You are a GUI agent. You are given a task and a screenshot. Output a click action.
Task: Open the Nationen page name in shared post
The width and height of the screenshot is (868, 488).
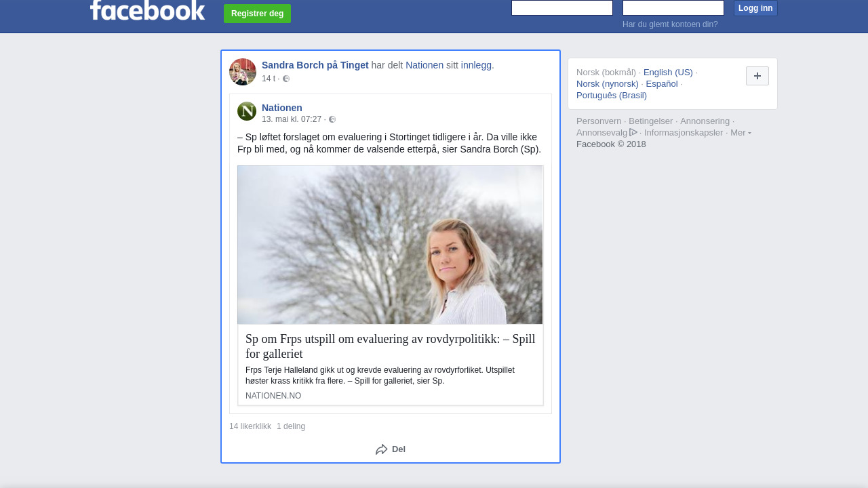[x=282, y=108]
